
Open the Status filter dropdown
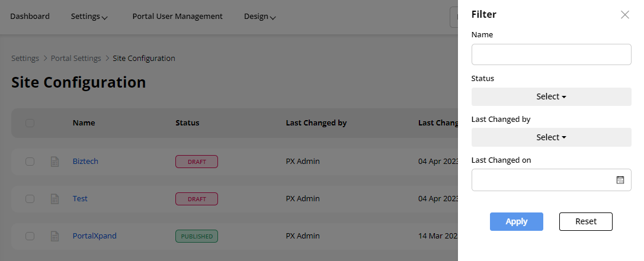point(551,96)
